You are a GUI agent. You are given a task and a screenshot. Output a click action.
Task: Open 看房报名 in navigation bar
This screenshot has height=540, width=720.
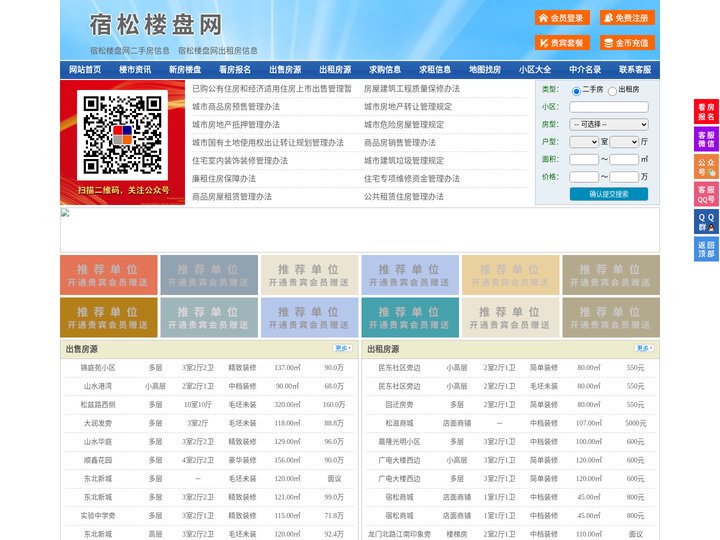coord(235,70)
